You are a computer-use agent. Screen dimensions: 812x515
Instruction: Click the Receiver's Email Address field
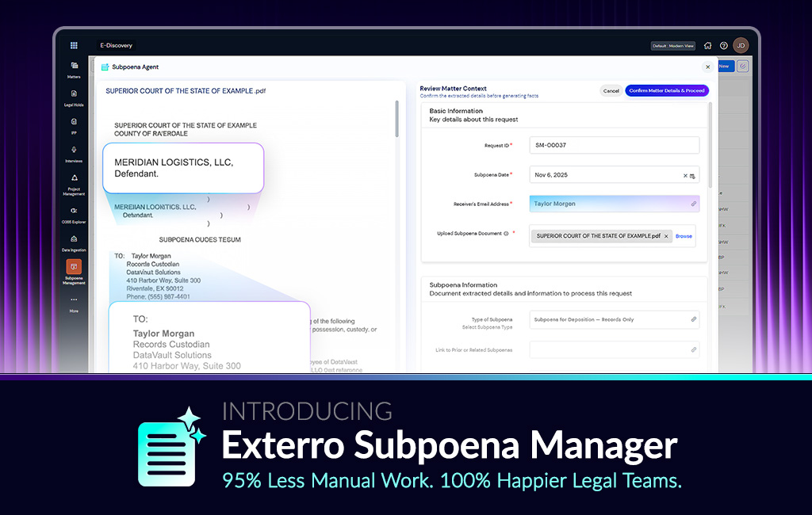pos(615,204)
